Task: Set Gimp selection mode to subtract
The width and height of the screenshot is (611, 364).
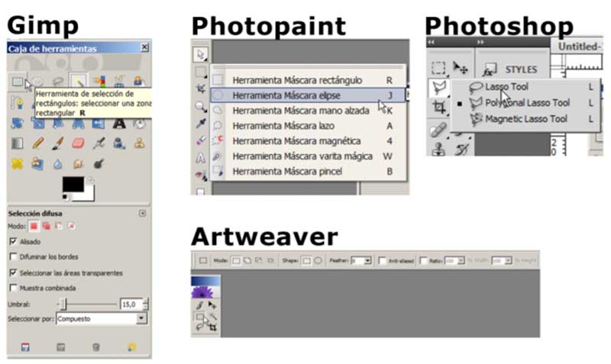Action: (59, 226)
